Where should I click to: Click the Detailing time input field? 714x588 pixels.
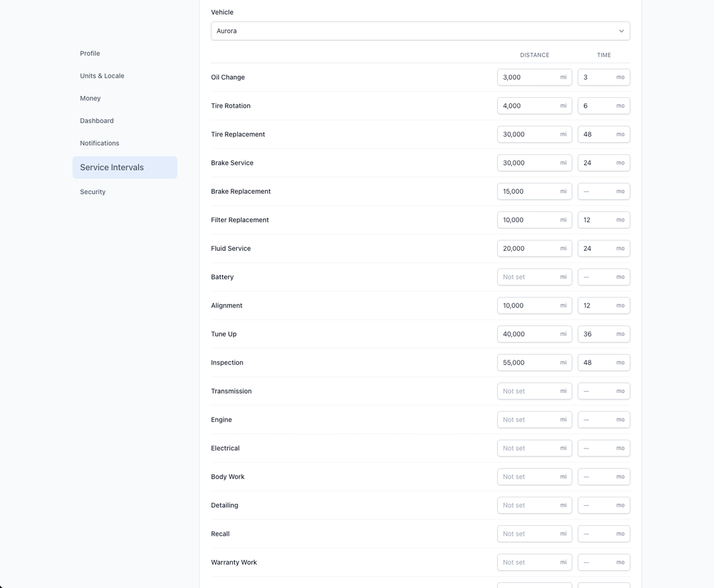tap(597, 505)
